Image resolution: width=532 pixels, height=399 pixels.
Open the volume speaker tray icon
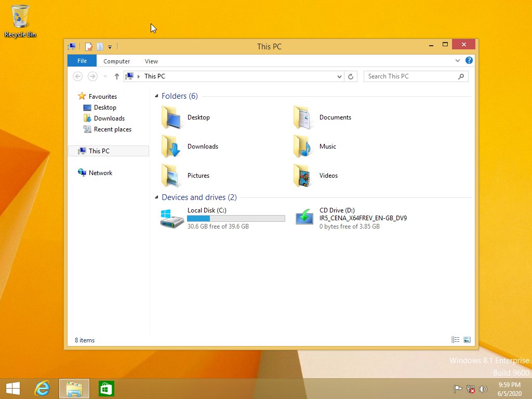click(483, 389)
